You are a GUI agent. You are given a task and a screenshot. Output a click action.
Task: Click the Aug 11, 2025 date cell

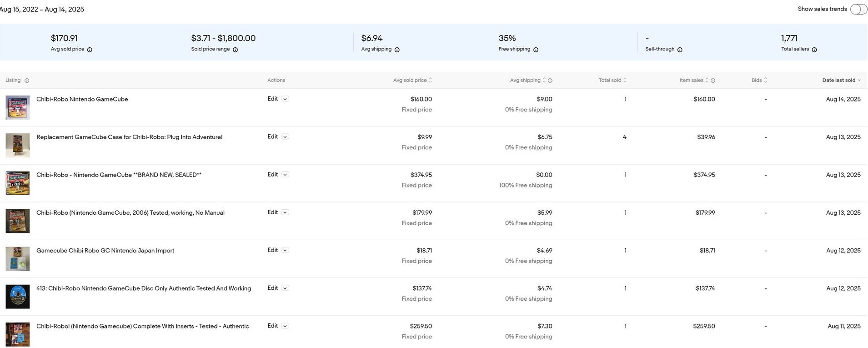844,326
